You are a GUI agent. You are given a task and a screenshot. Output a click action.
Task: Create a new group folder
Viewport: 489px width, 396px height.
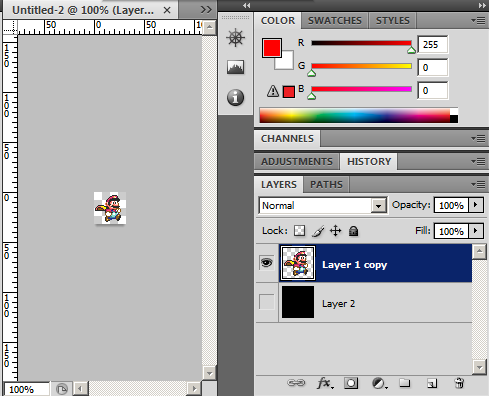pyautogui.click(x=405, y=383)
